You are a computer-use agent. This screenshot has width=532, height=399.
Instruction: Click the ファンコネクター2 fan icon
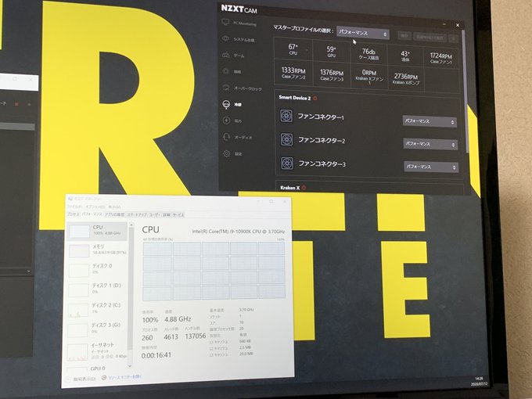(286, 139)
